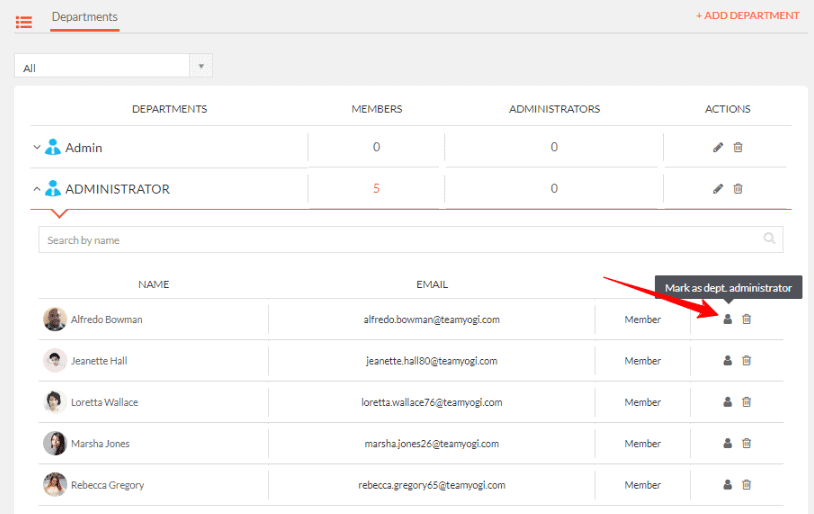Remove Marsha Jones with trash icon
This screenshot has height=514, width=814.
tap(747, 443)
